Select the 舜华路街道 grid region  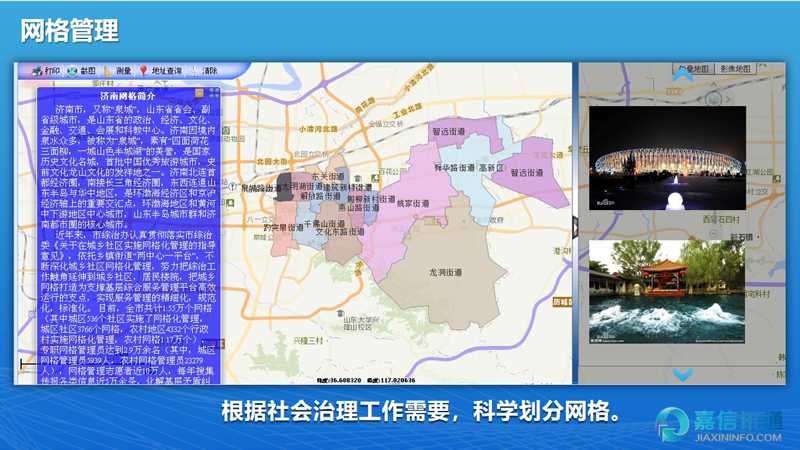pos(457,167)
